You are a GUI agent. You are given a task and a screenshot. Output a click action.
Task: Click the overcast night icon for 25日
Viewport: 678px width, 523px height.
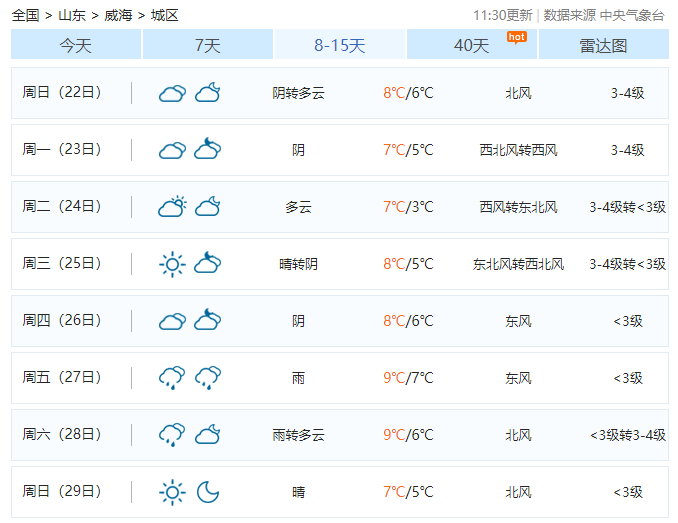pyautogui.click(x=208, y=263)
